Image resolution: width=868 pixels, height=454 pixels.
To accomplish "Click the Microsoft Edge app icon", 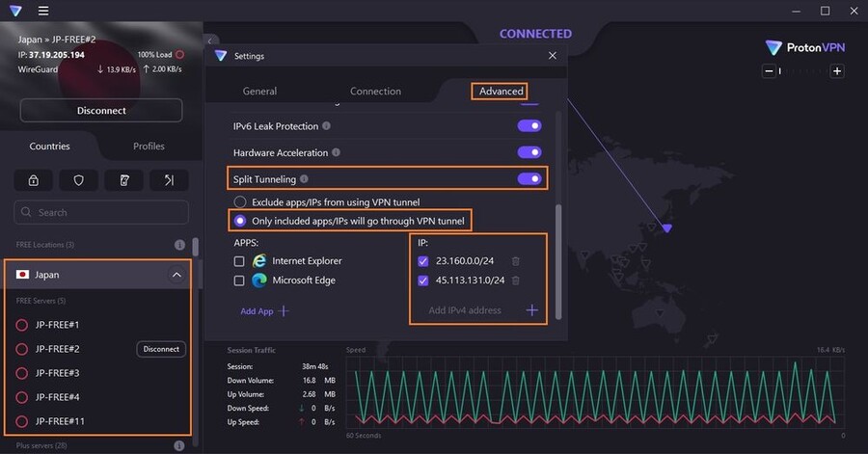I will [x=259, y=280].
